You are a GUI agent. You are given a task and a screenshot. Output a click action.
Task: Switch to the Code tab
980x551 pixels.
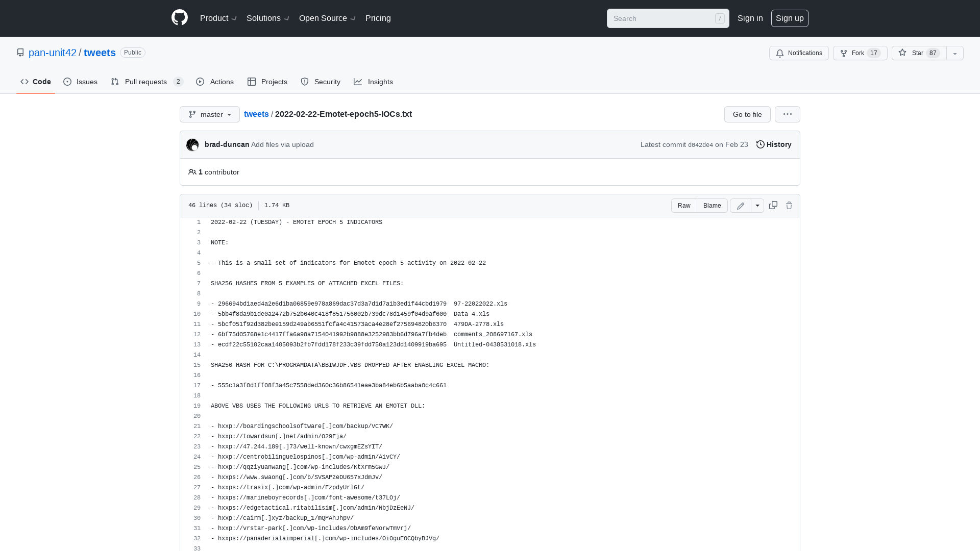tap(36, 82)
